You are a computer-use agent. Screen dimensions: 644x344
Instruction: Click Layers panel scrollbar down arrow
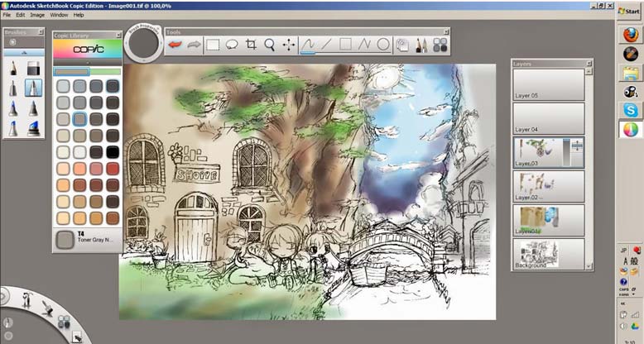(589, 267)
